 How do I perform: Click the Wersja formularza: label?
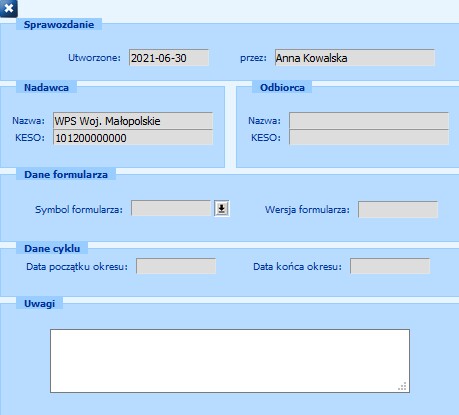coord(307,209)
